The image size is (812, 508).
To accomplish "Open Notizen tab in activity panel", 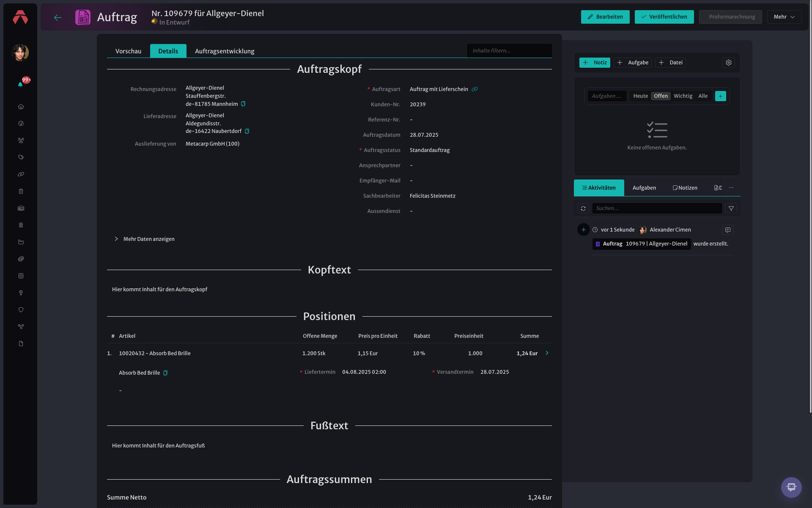I will 685,188.
